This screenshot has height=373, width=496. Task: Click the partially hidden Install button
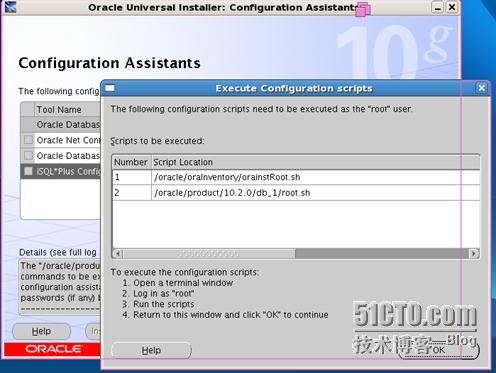click(93, 331)
